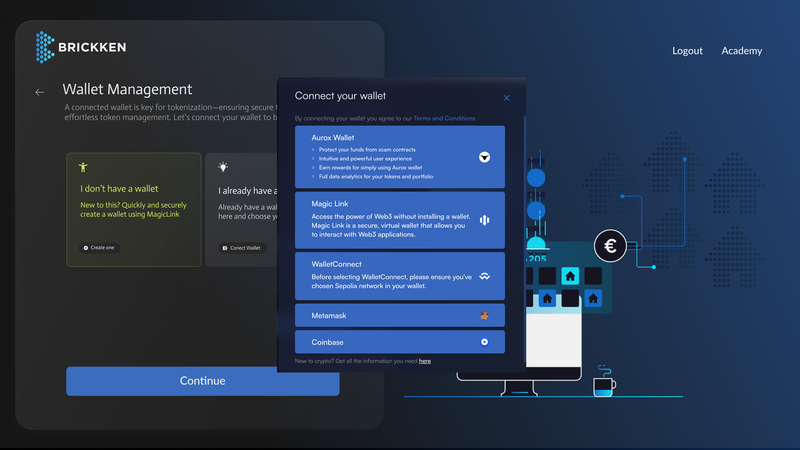Click the person icon on no-wallet card

[84, 167]
